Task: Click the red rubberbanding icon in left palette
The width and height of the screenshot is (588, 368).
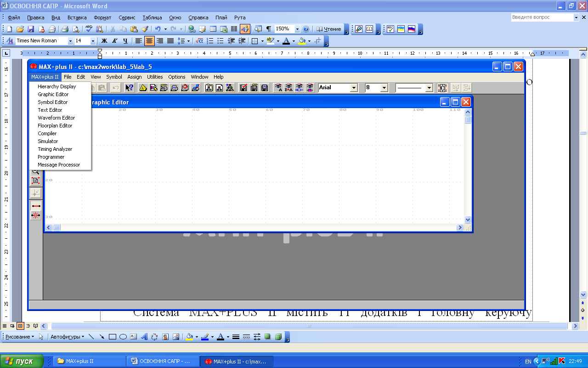Action: (x=35, y=215)
